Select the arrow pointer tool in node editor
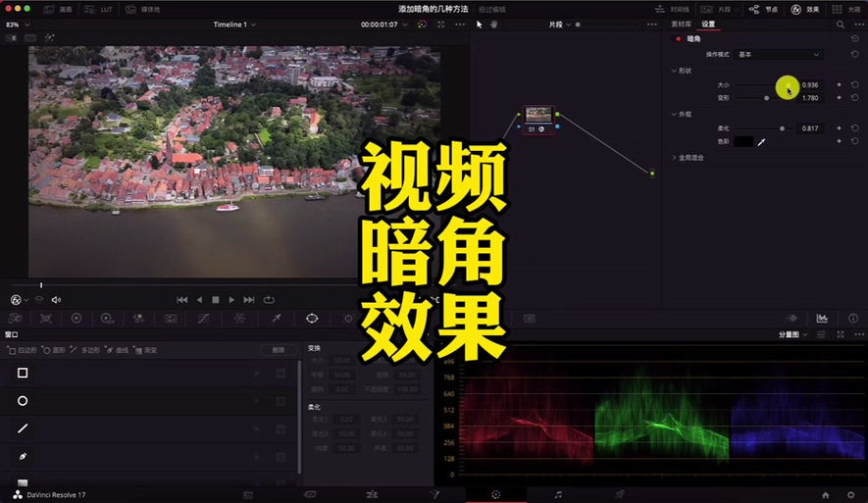This screenshot has height=503, width=868. point(480,25)
